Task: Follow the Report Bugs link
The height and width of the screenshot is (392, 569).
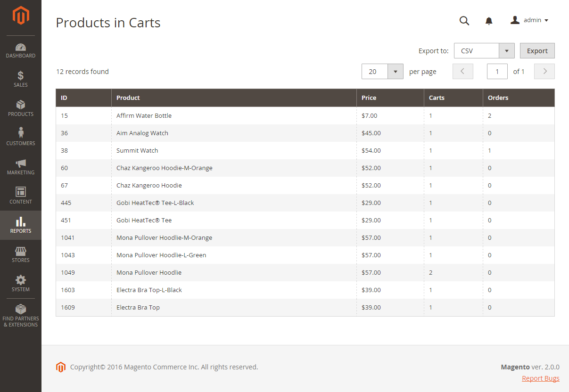Action: [x=541, y=378]
